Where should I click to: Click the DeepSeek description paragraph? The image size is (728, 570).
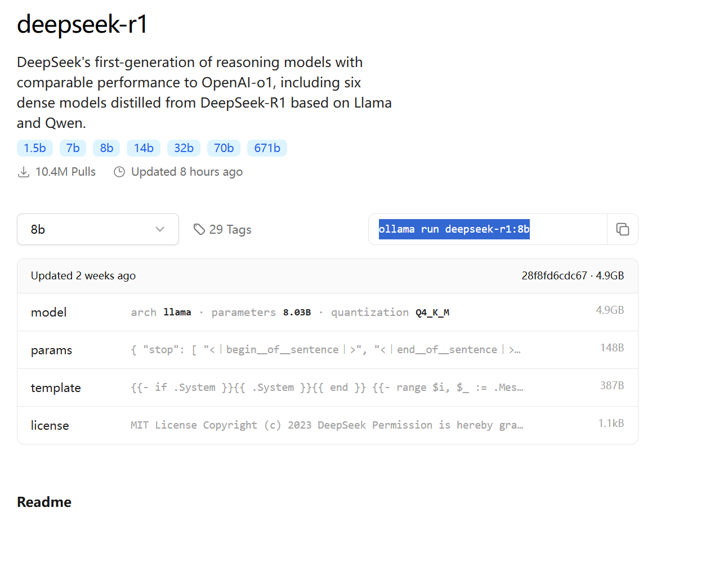(x=204, y=92)
